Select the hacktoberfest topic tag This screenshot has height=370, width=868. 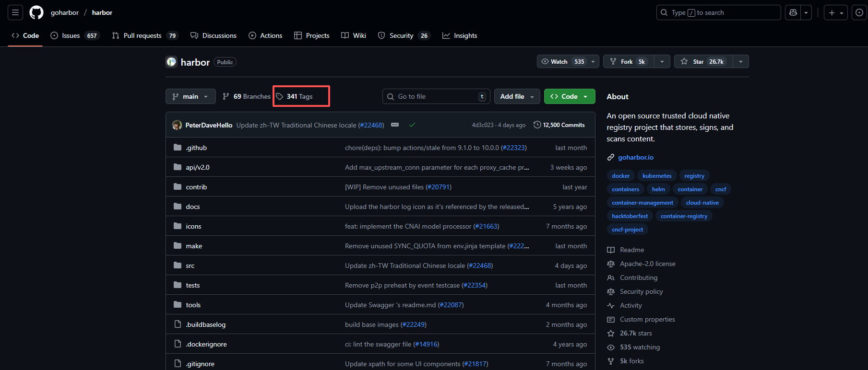[x=630, y=216]
